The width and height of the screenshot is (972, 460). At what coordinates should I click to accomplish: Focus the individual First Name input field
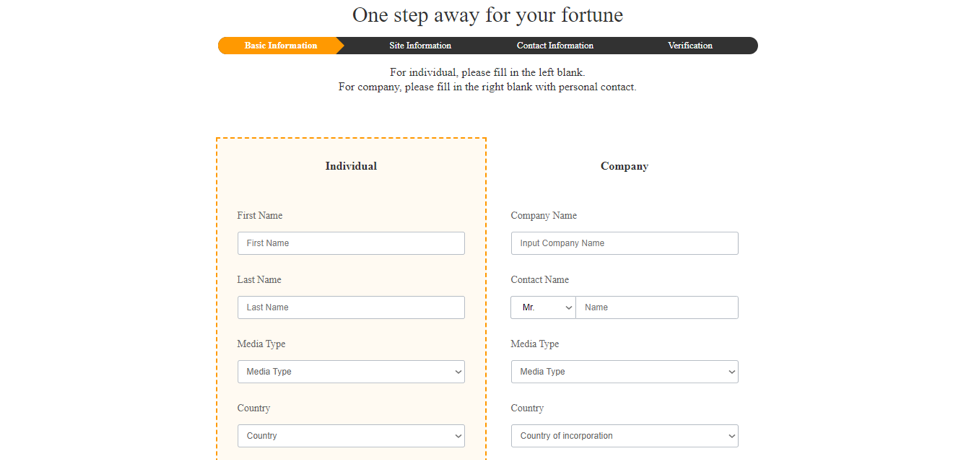coord(351,243)
